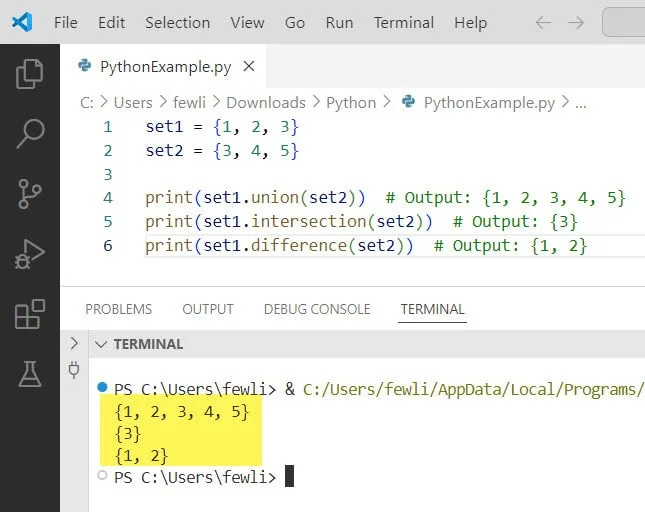The image size is (645, 512).
Task: Collapse the TERMINAL section chevron
Action: (x=101, y=344)
